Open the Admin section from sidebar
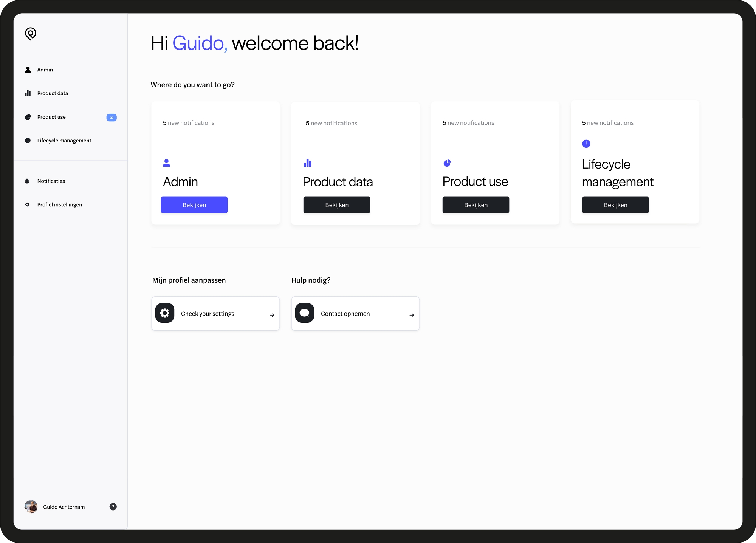This screenshot has height=543, width=756. (45, 69)
